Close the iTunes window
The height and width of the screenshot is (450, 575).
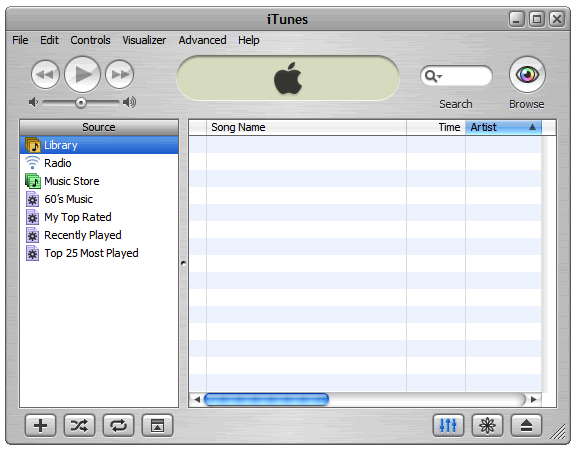557,19
